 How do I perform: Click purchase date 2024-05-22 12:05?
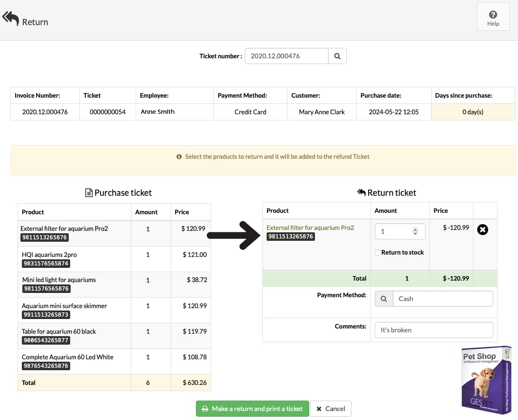tap(394, 112)
